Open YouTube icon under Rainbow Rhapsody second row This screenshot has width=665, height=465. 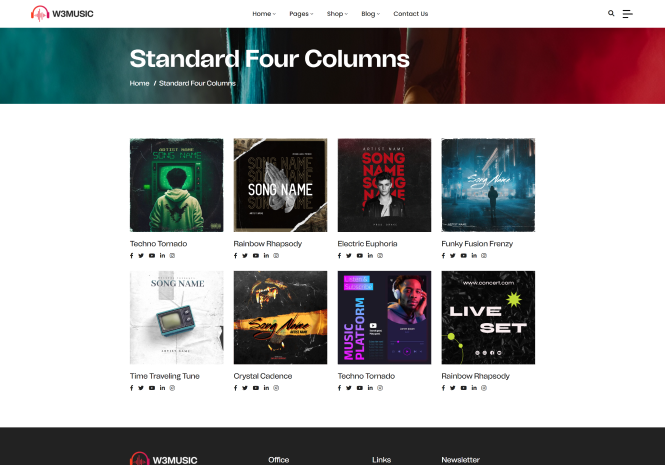tap(464, 388)
